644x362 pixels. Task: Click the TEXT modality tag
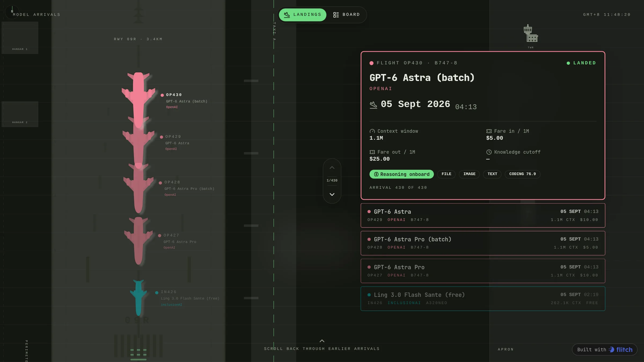(x=492, y=174)
